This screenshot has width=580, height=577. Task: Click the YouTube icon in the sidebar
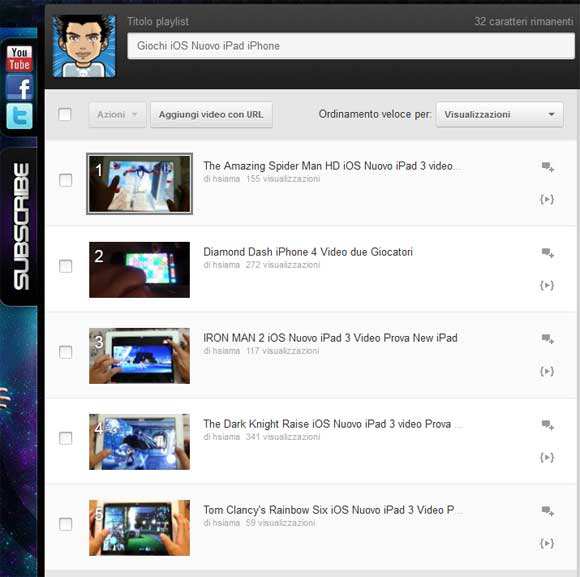pos(19,59)
